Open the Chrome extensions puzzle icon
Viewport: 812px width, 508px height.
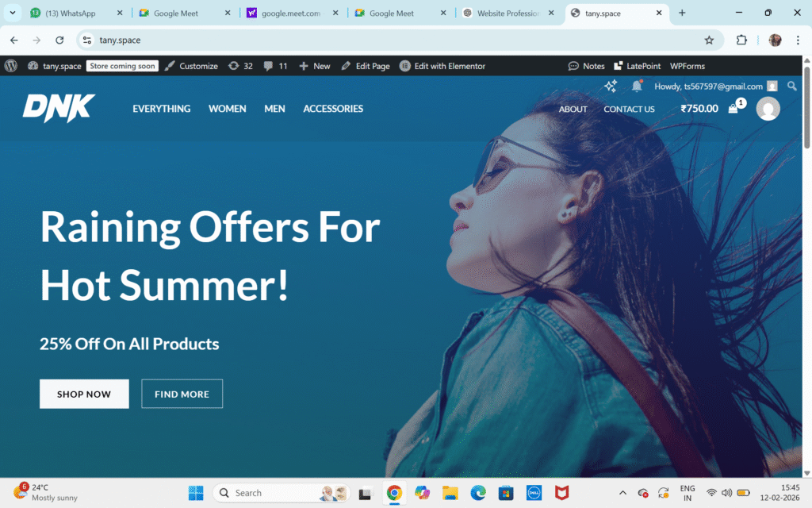click(741, 40)
